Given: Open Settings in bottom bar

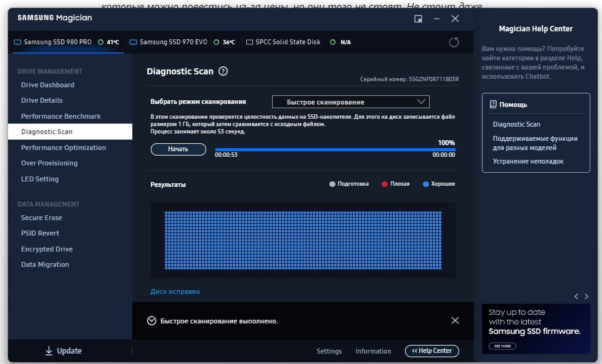Looking at the screenshot, I should 329,351.
